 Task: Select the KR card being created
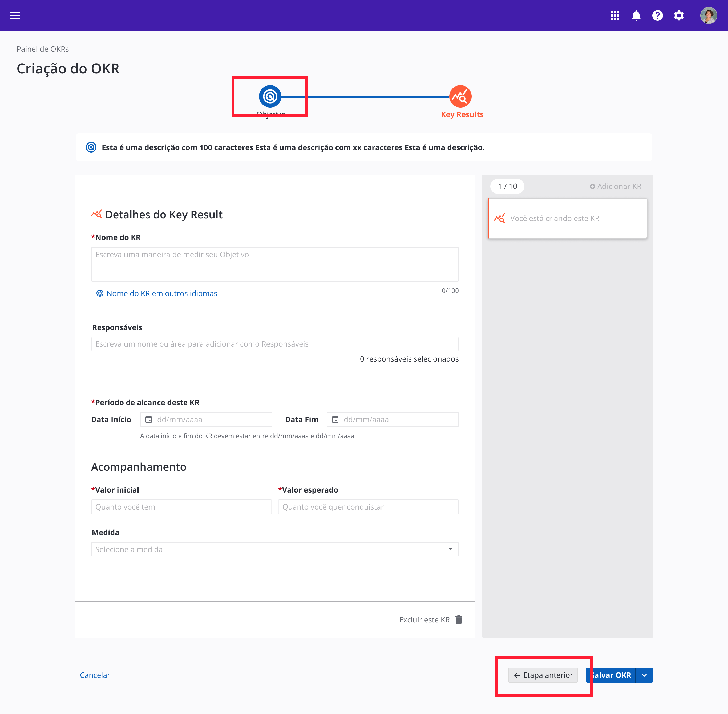(567, 219)
